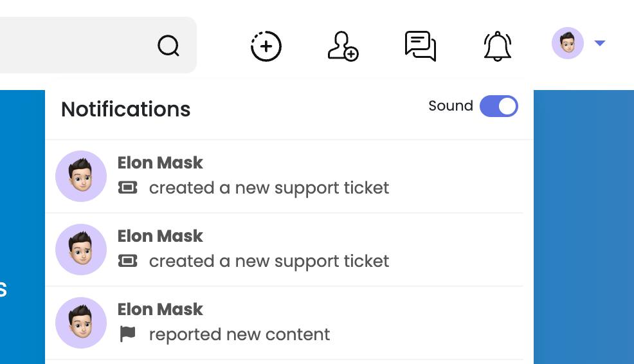This screenshot has width=634, height=364.
Task: Click the profile avatar in header
Action: tap(567, 43)
